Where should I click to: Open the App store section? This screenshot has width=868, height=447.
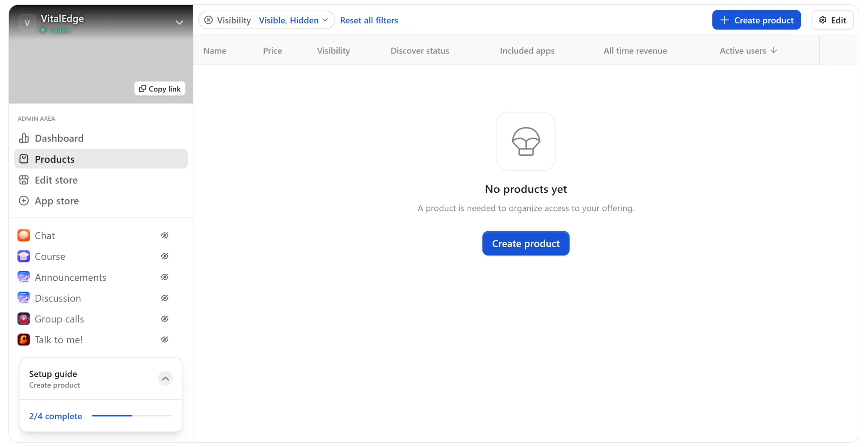click(x=101, y=201)
